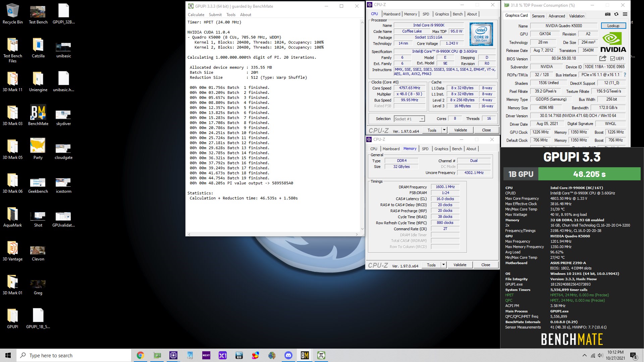The width and height of the screenshot is (644, 362).
Task: Open Precision X1 from the taskbar
Action: (223, 355)
